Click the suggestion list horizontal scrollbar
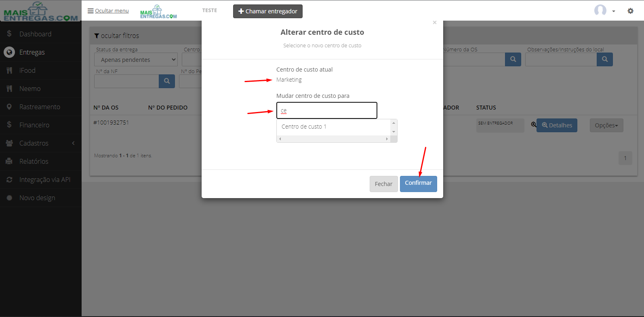This screenshot has height=317, width=644. (x=333, y=139)
